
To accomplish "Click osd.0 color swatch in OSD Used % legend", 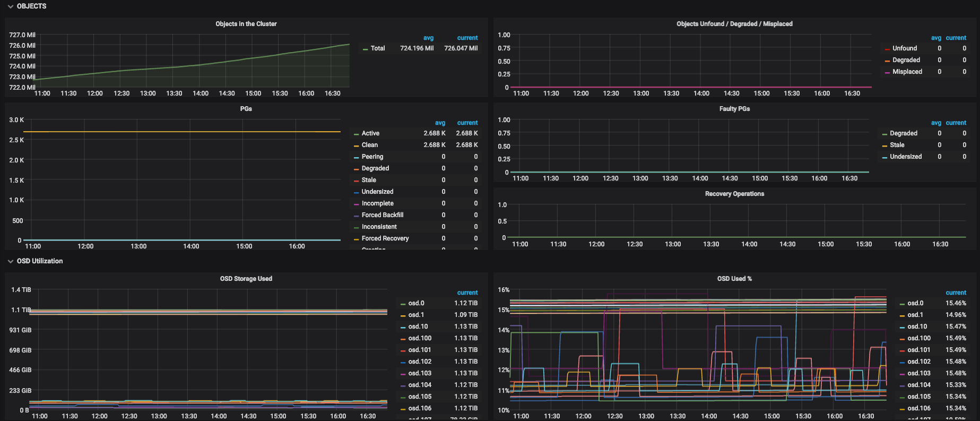I will point(902,304).
